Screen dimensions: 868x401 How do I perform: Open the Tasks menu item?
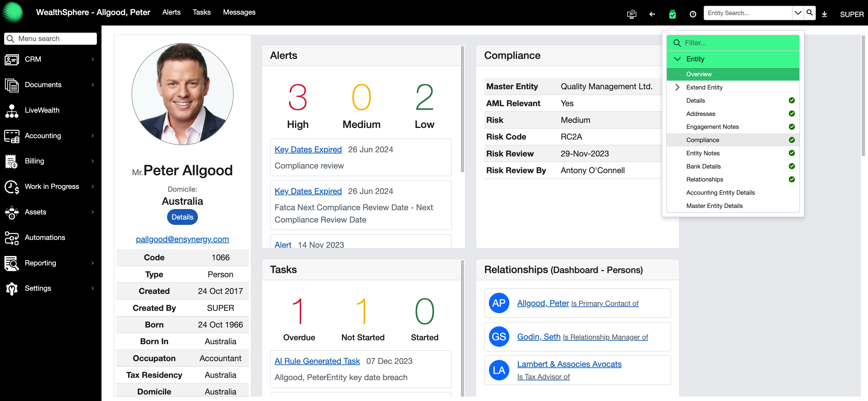tap(202, 12)
